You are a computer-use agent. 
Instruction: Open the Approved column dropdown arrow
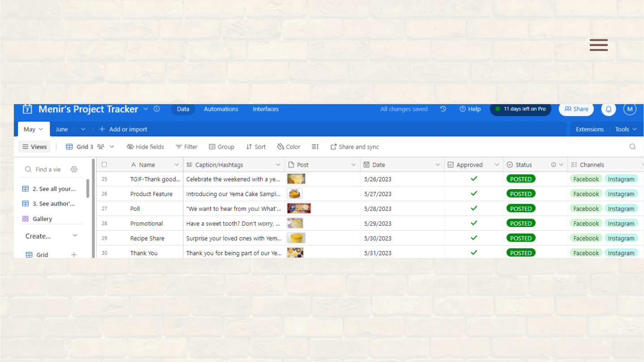496,165
